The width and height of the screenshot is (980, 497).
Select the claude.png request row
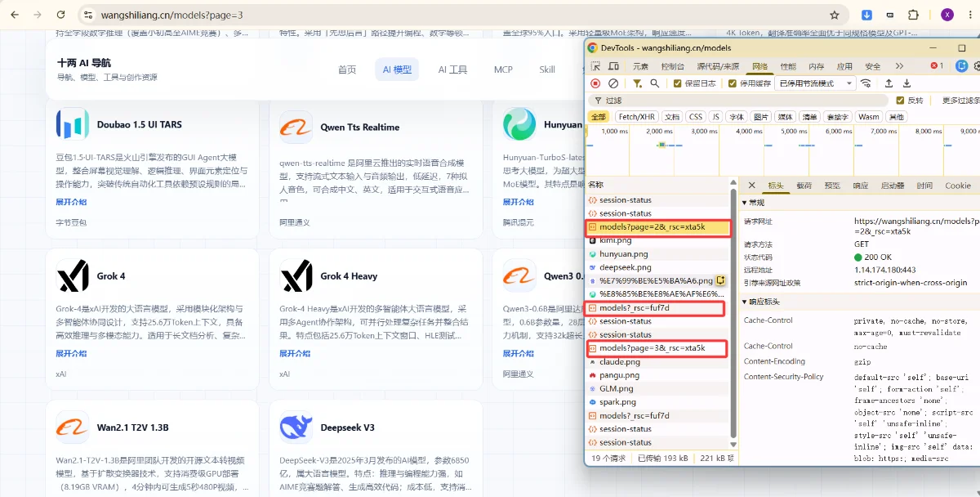[657, 361]
